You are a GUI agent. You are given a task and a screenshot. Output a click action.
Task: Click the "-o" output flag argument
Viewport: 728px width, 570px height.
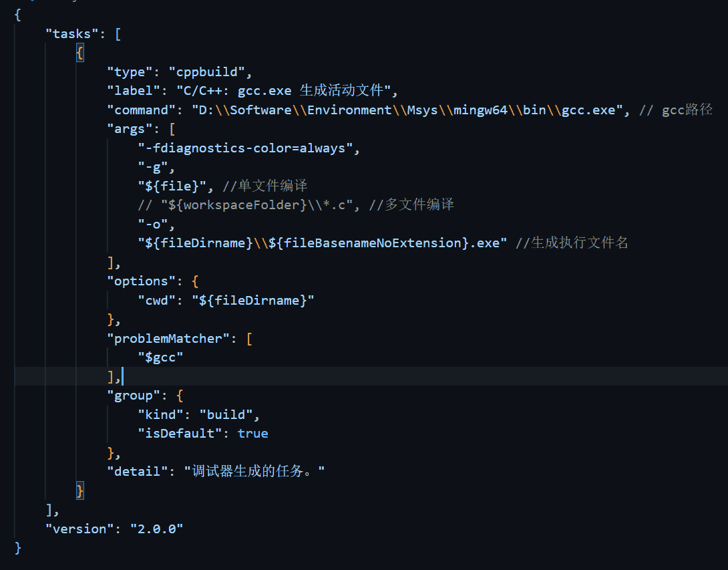pos(152,225)
